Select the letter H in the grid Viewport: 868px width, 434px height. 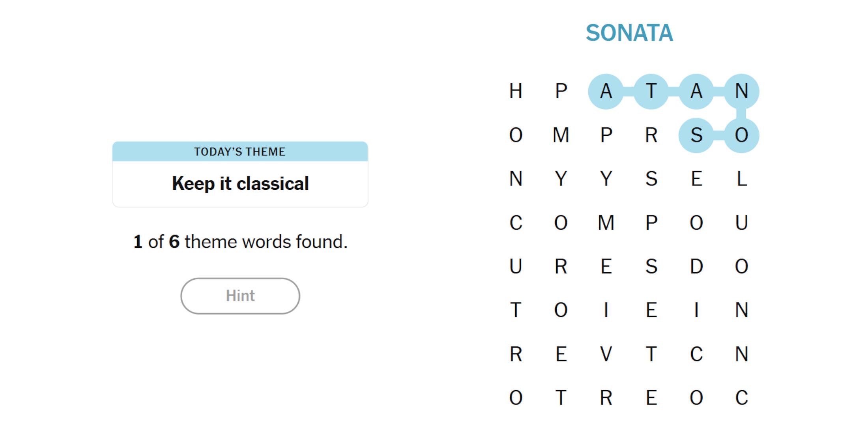tap(516, 91)
